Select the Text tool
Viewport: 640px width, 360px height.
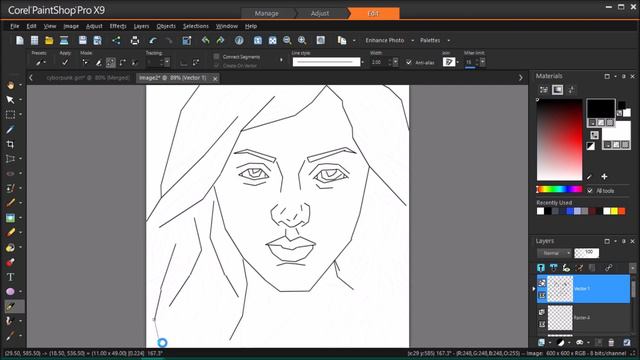tap(10, 277)
